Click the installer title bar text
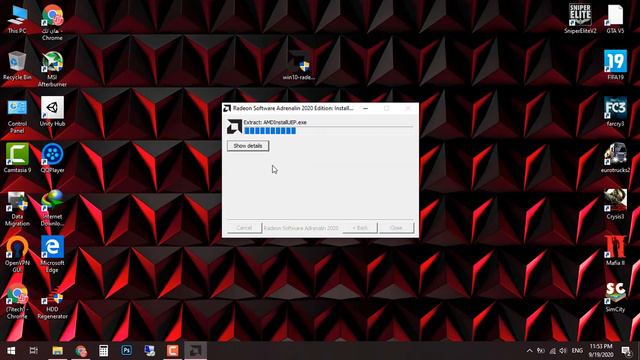Viewport: 640px width, 360px height. pos(293,108)
